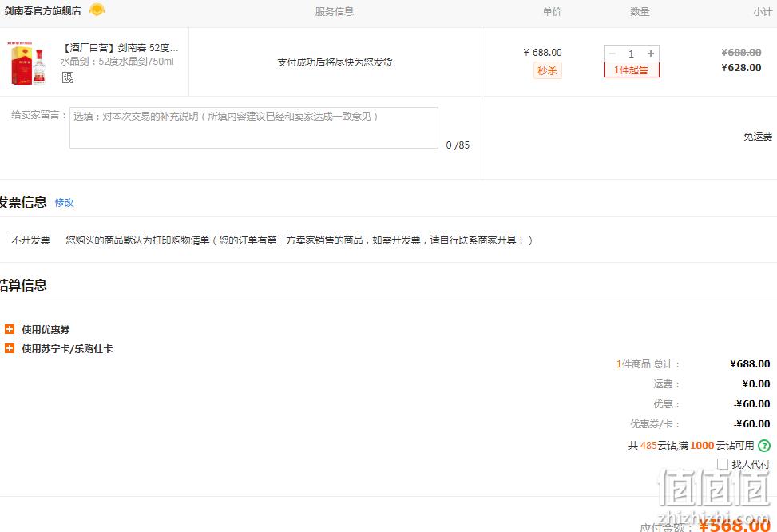Click the 支付成功后将尽快为您发货 service text
Screen dimensions: 777x532
coord(335,62)
